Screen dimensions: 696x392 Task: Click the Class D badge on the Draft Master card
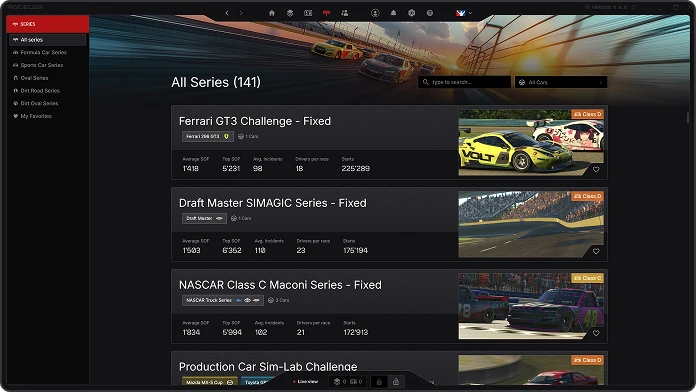[587, 196]
